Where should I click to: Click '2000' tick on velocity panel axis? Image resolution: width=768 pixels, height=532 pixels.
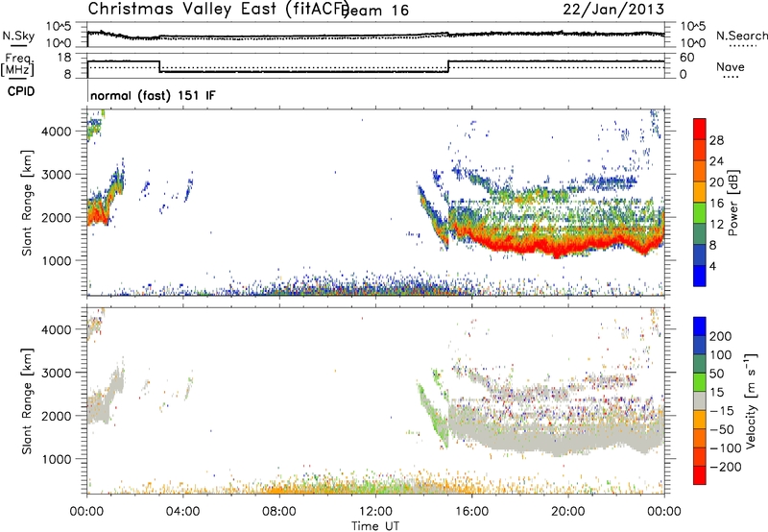[x=56, y=416]
